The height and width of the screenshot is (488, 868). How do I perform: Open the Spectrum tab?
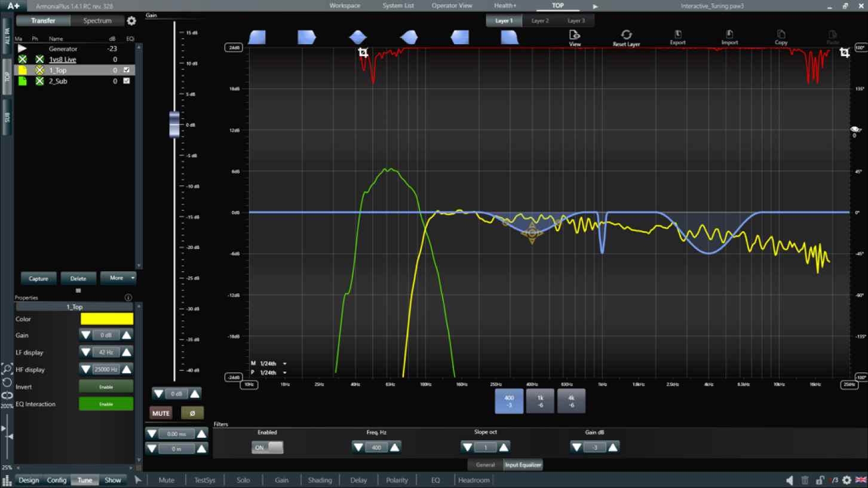click(97, 21)
